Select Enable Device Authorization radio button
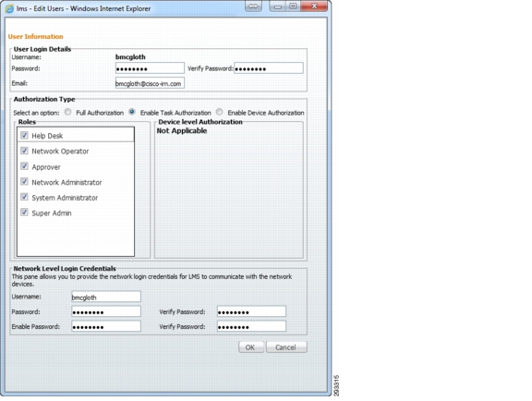532x401 pixels. 220,112
